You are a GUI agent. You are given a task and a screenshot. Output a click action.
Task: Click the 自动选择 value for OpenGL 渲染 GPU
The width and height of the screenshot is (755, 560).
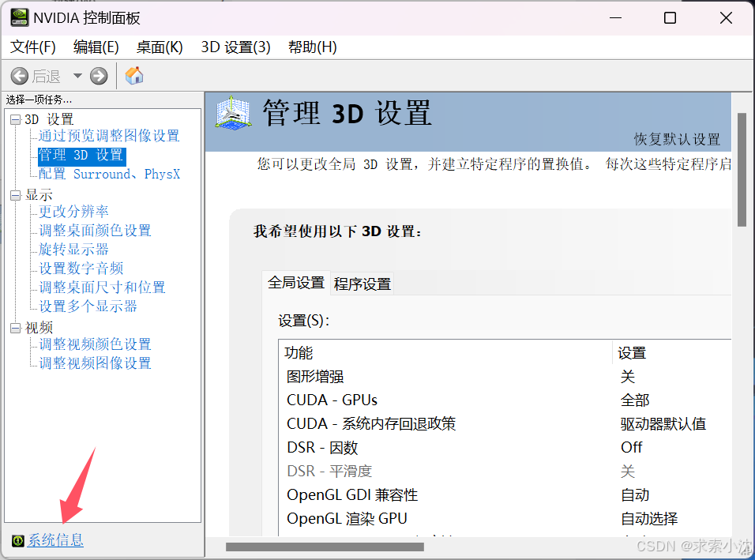point(649,519)
